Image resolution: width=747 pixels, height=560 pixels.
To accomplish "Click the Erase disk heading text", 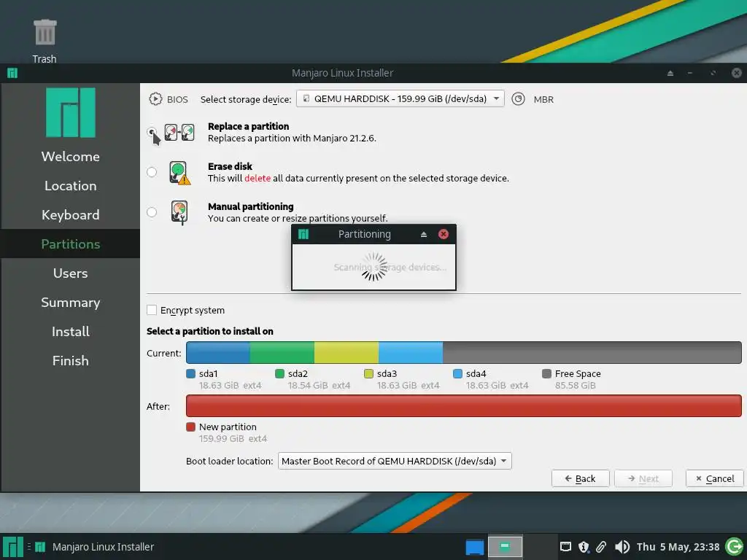I will click(x=230, y=166).
